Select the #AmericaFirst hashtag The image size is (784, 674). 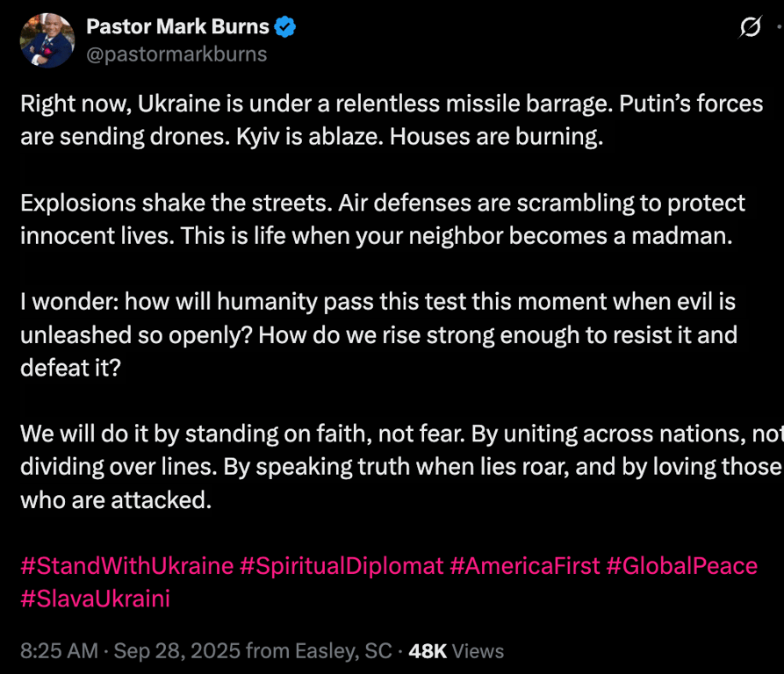point(524,565)
